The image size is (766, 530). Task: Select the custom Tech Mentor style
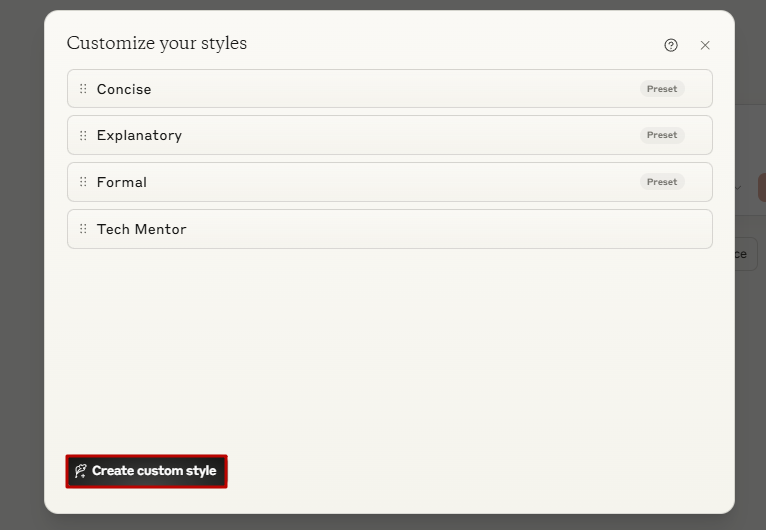point(389,229)
